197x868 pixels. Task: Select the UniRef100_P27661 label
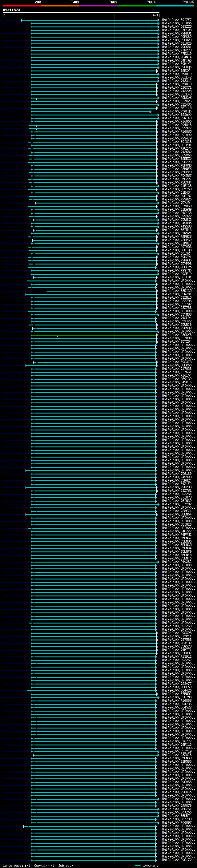pyautogui.click(x=177, y=372)
